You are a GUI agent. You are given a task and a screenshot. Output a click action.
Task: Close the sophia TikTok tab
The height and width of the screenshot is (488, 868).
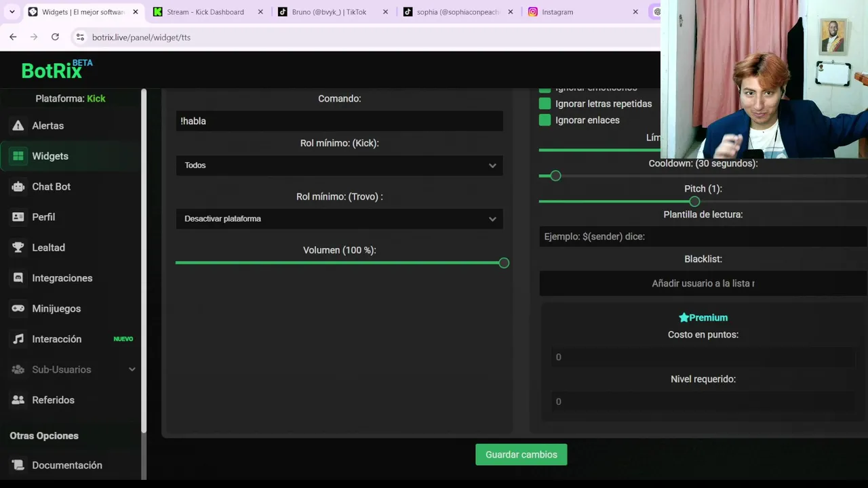(x=511, y=12)
